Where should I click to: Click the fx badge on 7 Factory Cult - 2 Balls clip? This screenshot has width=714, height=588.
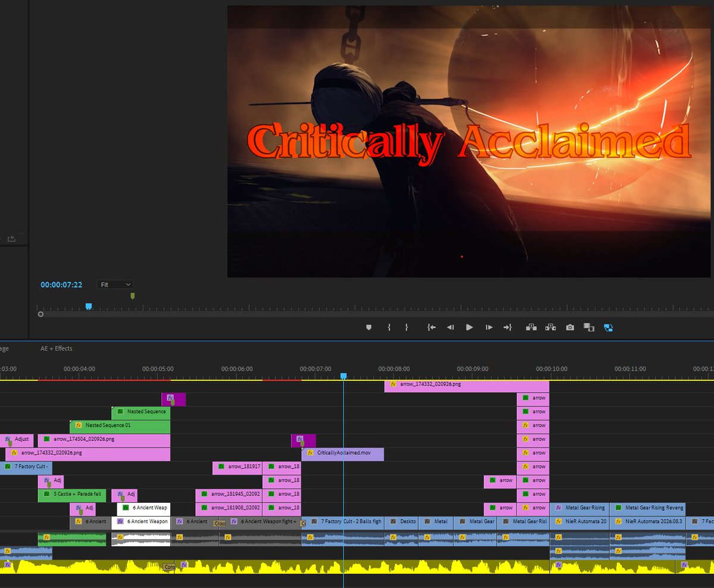314,521
